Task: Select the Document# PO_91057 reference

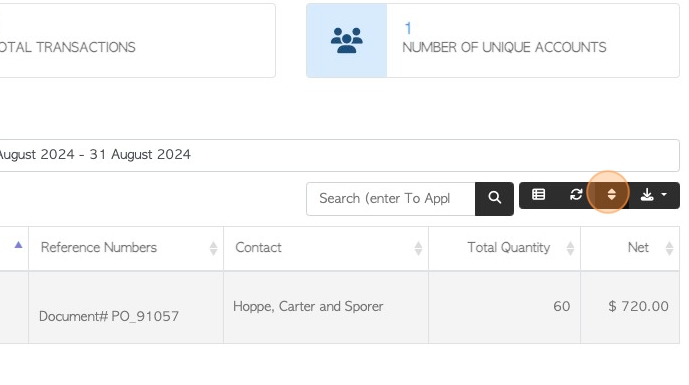Action: tap(109, 316)
